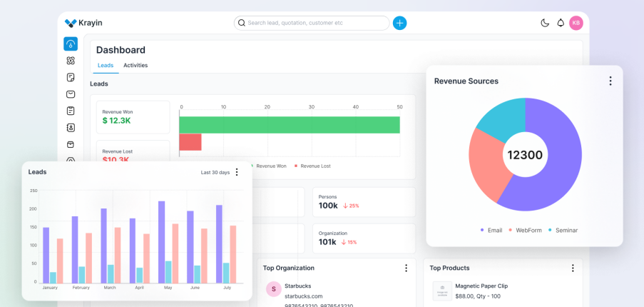
Task: Open Revenue Sources three-dot menu
Action: coord(610,81)
